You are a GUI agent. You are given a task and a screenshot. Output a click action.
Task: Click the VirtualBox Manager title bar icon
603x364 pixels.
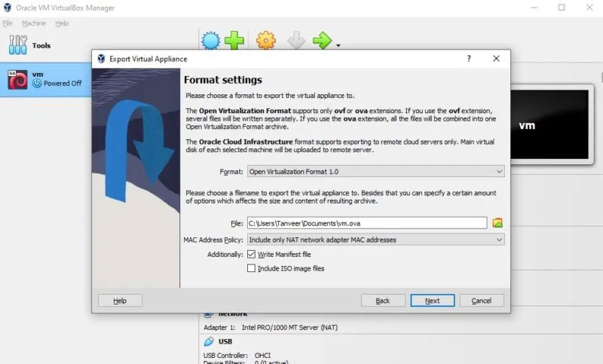tap(8, 8)
